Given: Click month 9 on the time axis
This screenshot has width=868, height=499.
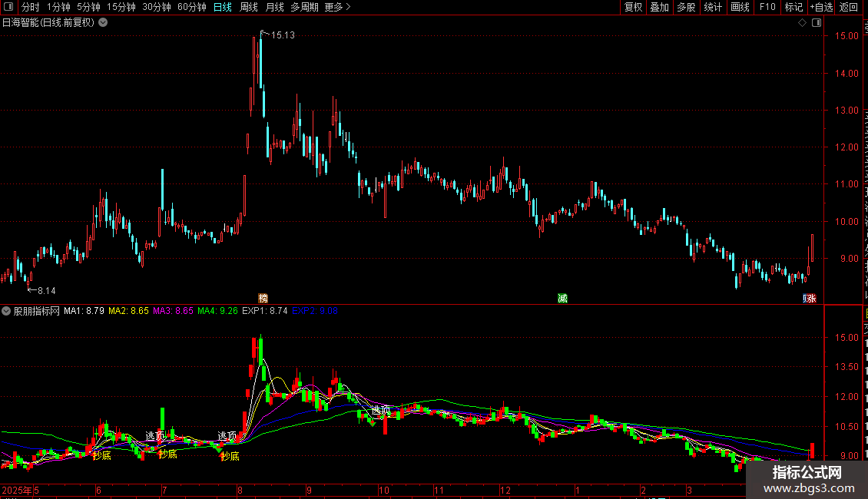Looking at the screenshot, I should click(x=309, y=490).
